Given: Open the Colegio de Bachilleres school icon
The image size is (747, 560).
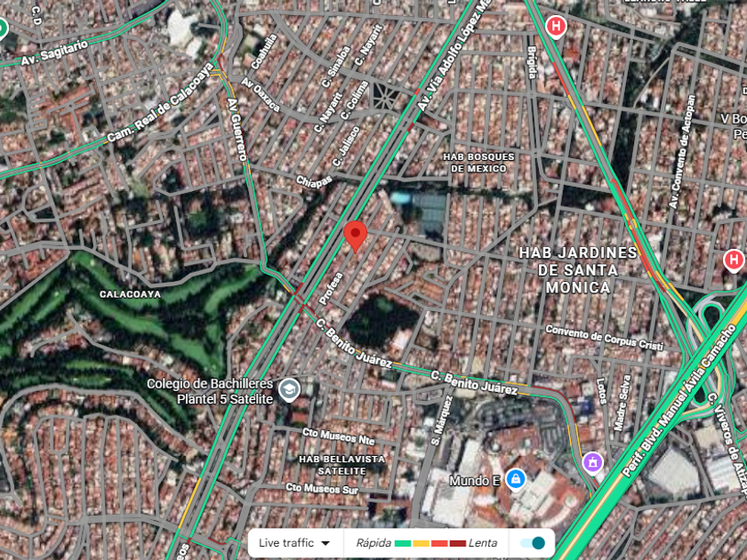Looking at the screenshot, I should pos(289,390).
